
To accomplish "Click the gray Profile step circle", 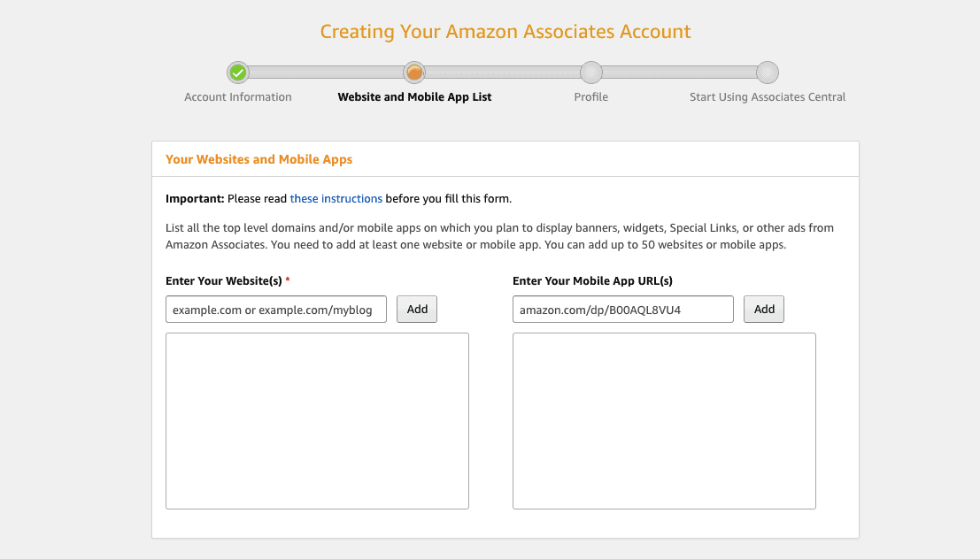I will 590,73.
